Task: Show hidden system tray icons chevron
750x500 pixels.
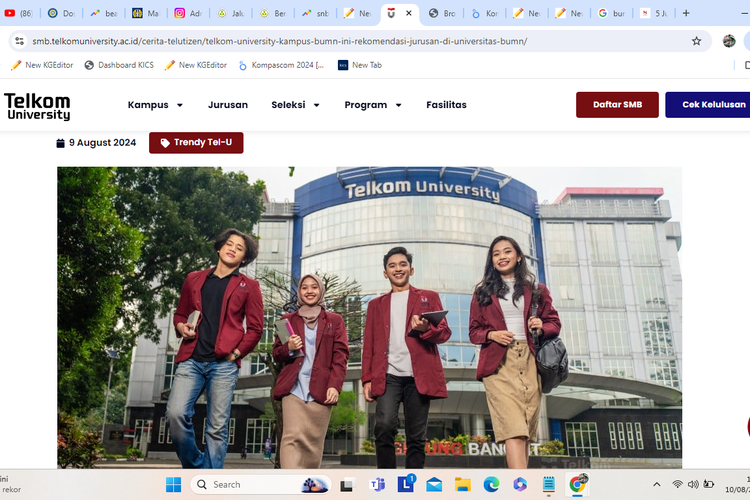Action: click(x=655, y=485)
